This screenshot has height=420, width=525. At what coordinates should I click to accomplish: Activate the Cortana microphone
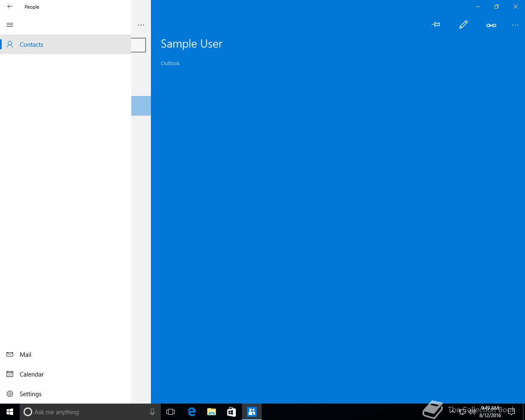152,412
